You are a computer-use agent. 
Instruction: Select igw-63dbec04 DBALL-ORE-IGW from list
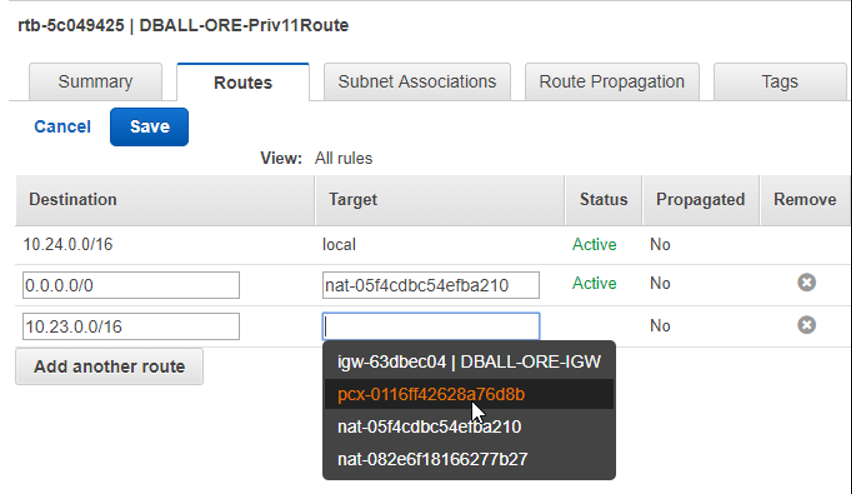[468, 361]
